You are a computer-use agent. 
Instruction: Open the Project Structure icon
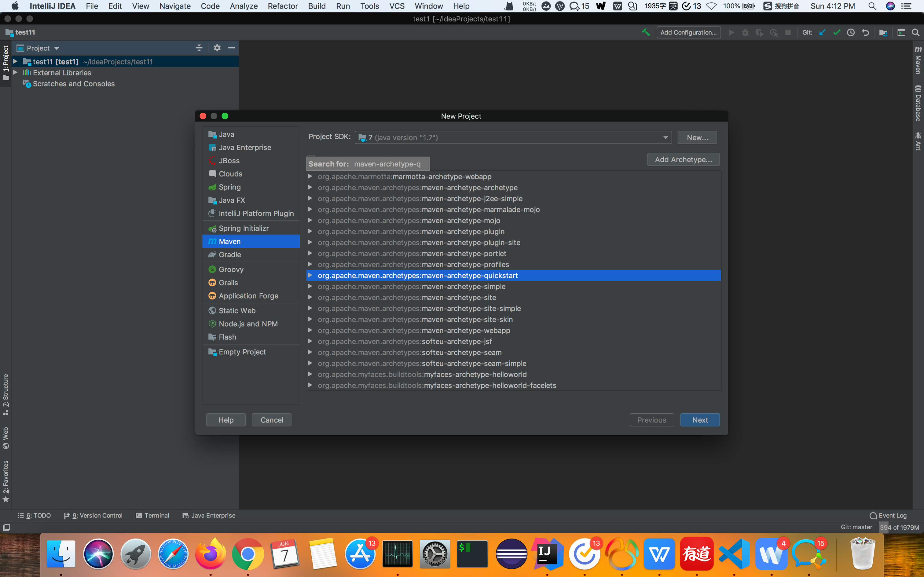pyautogui.click(x=883, y=32)
